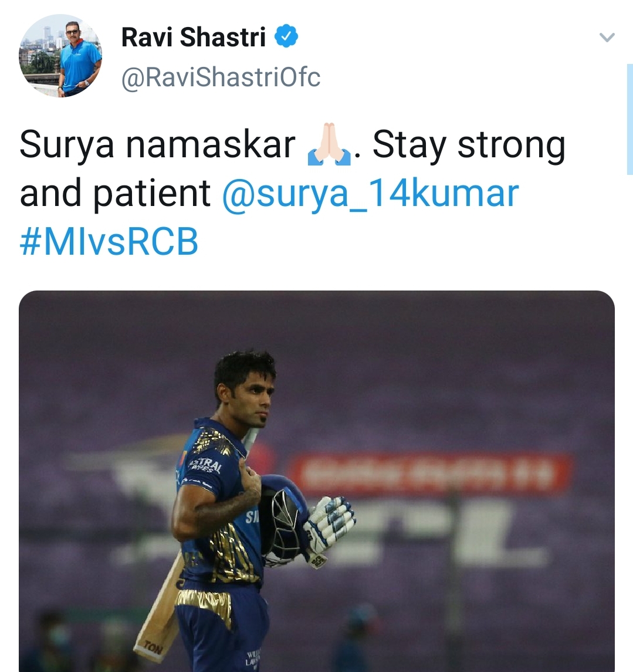This screenshot has width=633, height=672.
Task: View the attached cricketer photo
Action: click(x=317, y=481)
